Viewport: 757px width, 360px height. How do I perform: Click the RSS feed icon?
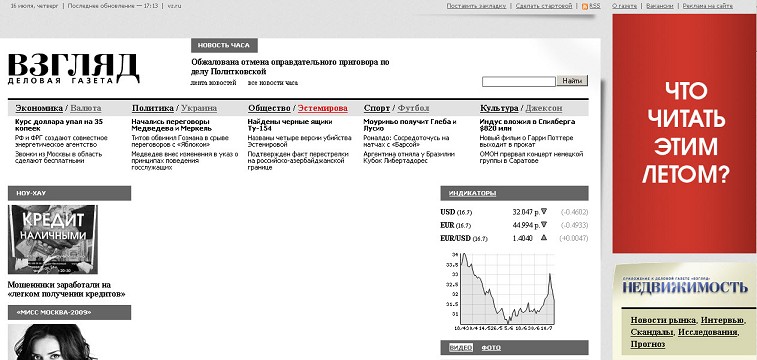pyautogui.click(x=585, y=6)
